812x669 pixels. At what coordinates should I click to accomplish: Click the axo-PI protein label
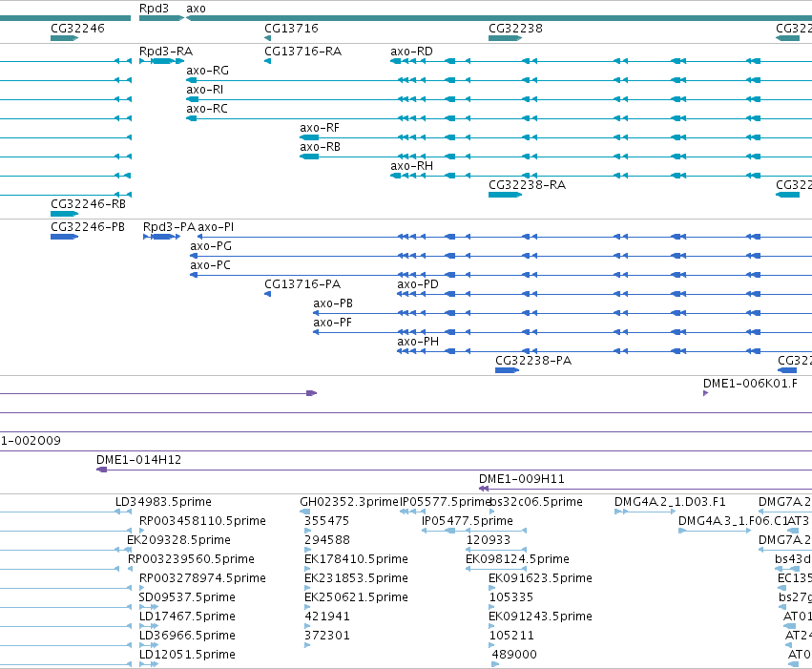(216, 227)
